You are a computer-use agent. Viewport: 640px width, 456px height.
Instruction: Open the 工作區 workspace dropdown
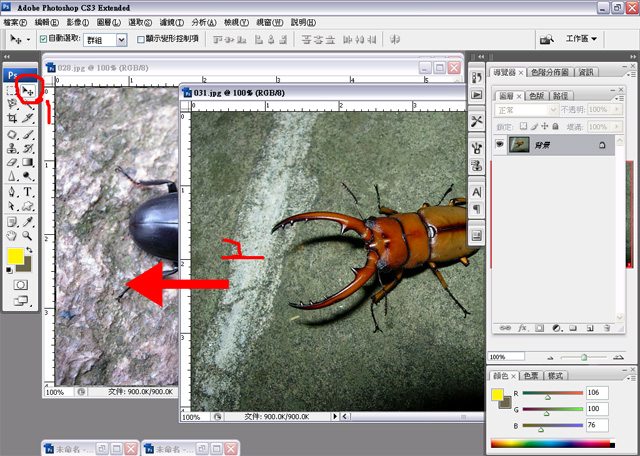581,39
